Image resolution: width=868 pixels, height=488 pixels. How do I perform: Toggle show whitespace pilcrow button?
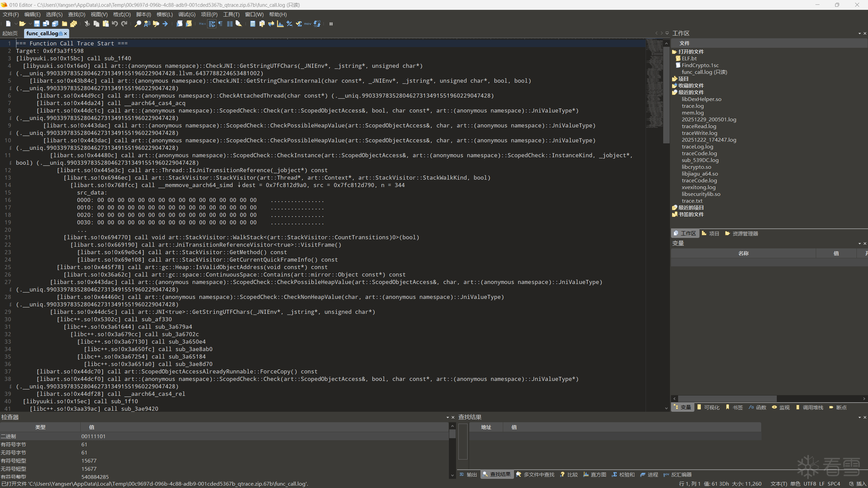220,24
